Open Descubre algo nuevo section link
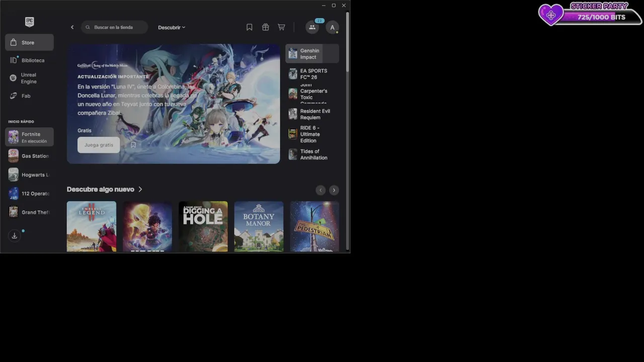 point(105,190)
